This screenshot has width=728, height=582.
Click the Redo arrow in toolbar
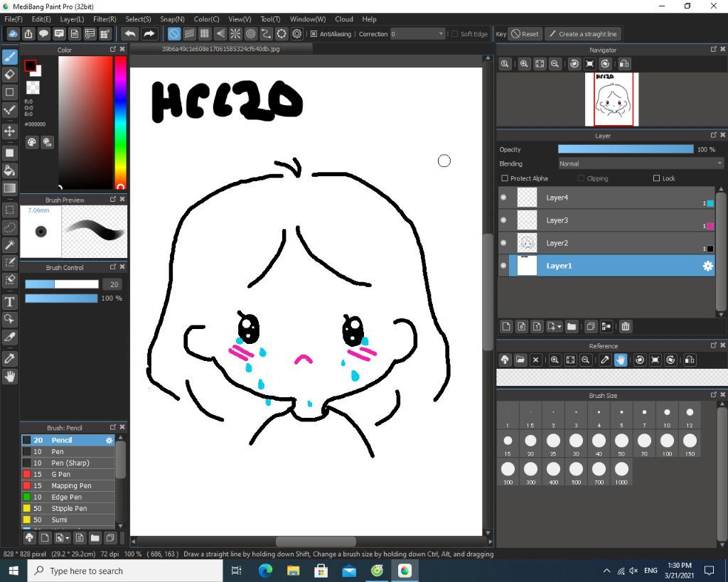(x=149, y=34)
